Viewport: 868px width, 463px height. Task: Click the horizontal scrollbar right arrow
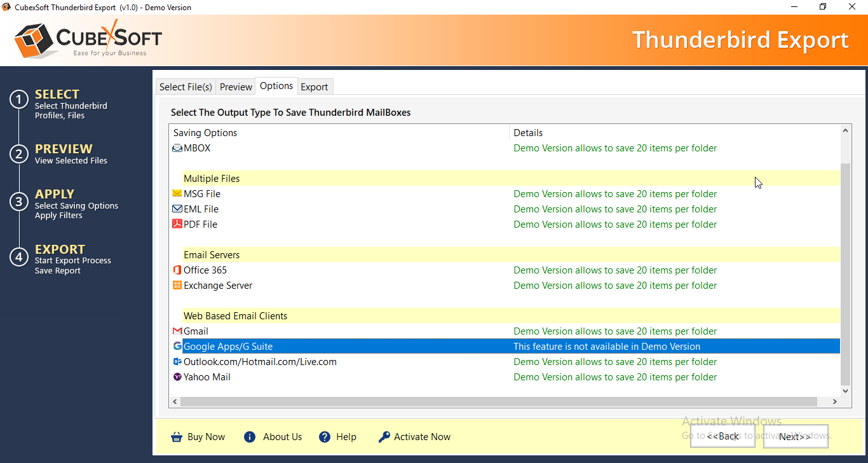tap(835, 402)
